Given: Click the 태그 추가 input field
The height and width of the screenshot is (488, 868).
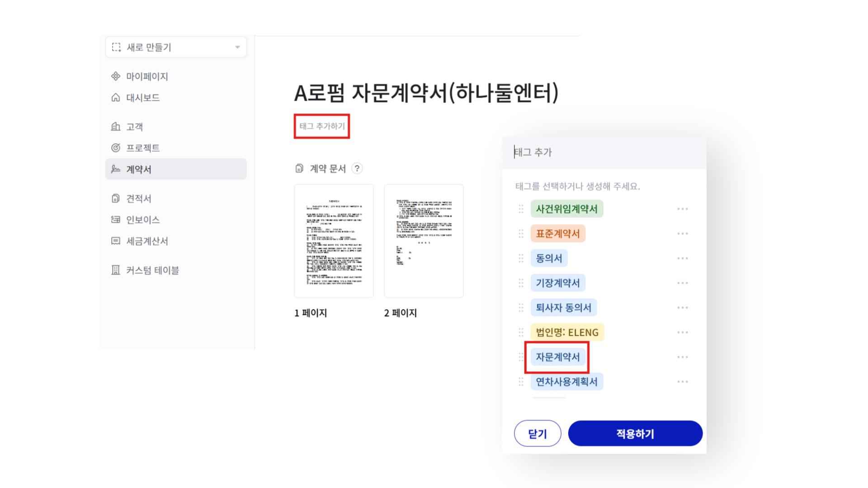Looking at the screenshot, I should pos(604,152).
